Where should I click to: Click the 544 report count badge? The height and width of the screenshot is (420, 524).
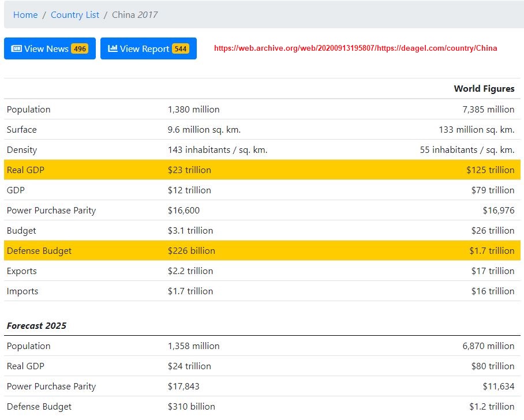click(x=181, y=49)
